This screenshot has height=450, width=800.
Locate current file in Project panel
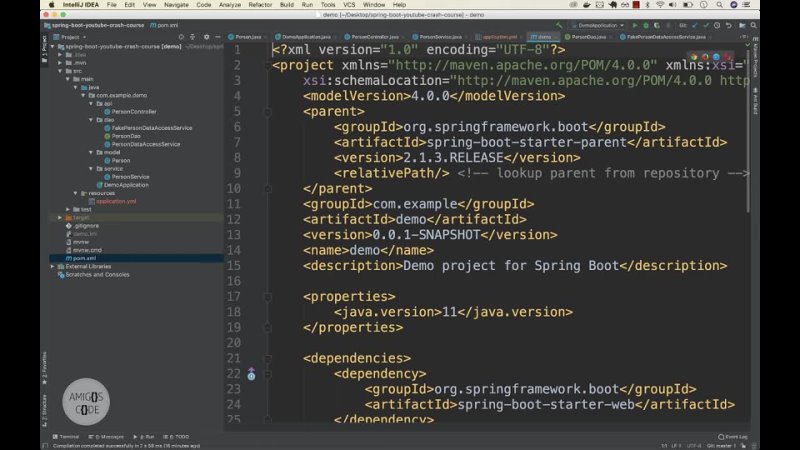coord(181,37)
